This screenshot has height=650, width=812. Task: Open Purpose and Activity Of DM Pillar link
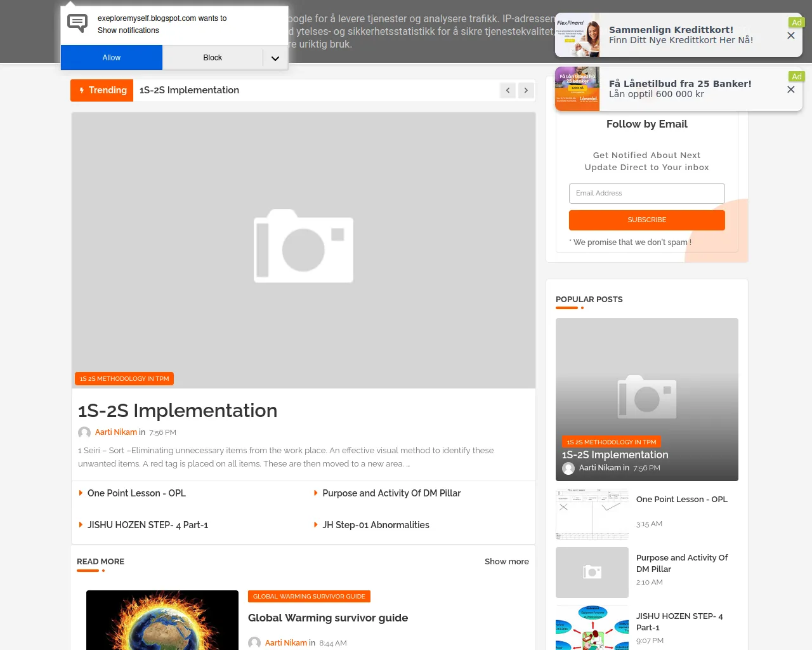[391, 493]
